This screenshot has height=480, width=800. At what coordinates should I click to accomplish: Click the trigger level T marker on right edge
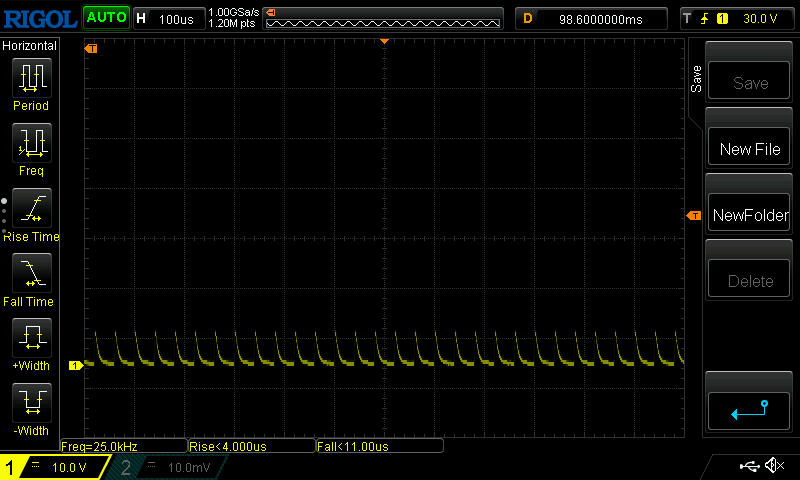694,216
